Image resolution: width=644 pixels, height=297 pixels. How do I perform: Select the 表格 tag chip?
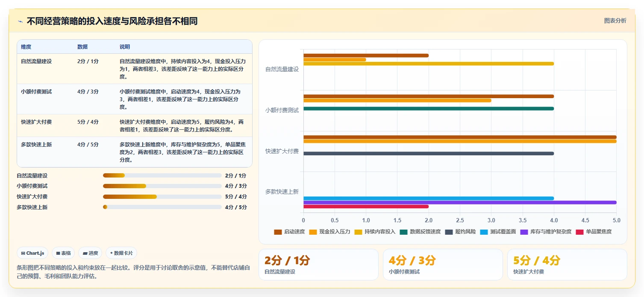63,253
